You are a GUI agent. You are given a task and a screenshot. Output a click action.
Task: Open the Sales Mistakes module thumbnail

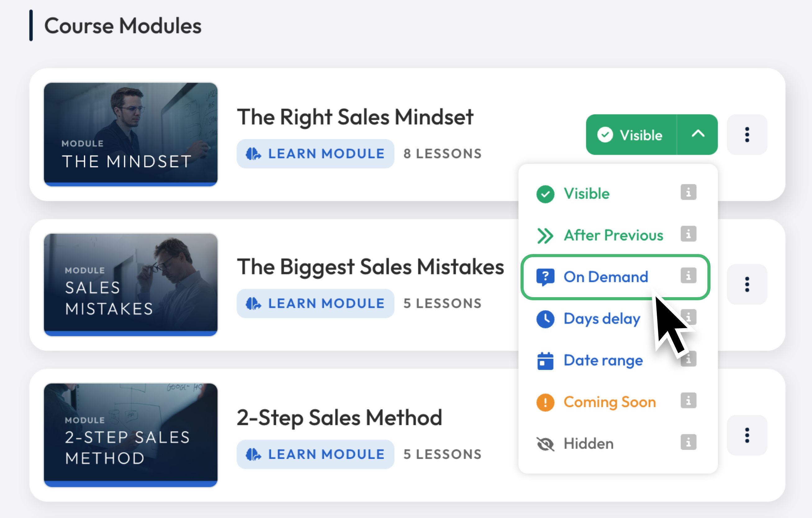pos(131,284)
